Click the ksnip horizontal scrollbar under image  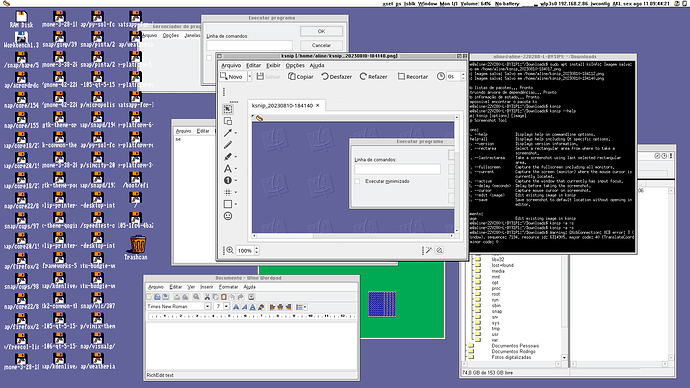(354, 236)
